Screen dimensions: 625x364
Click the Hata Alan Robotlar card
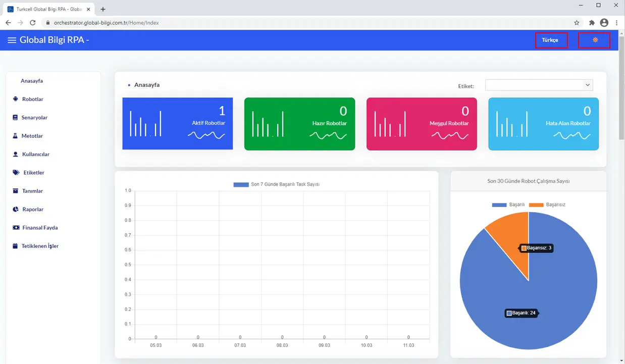[543, 124]
